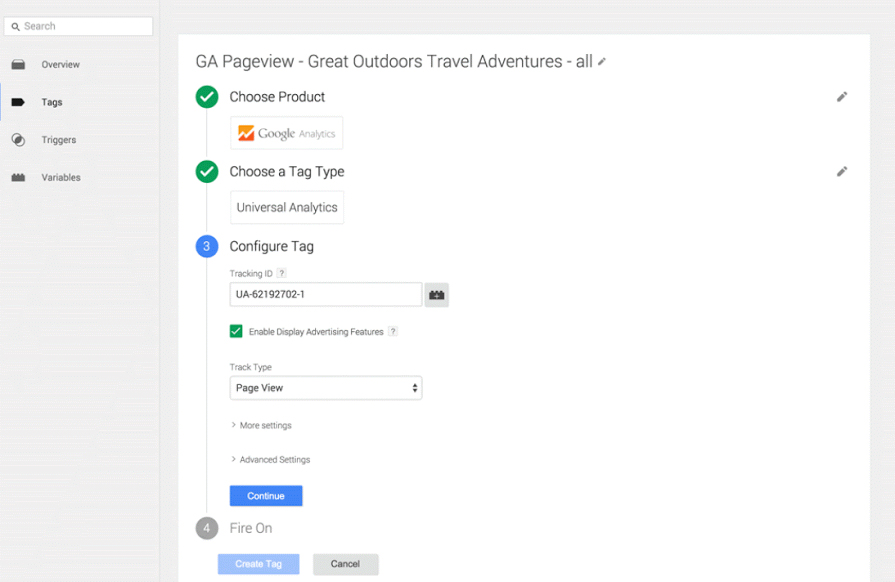Click the Choose a Tag Type heading
The height and width of the screenshot is (582, 895).
tap(287, 172)
